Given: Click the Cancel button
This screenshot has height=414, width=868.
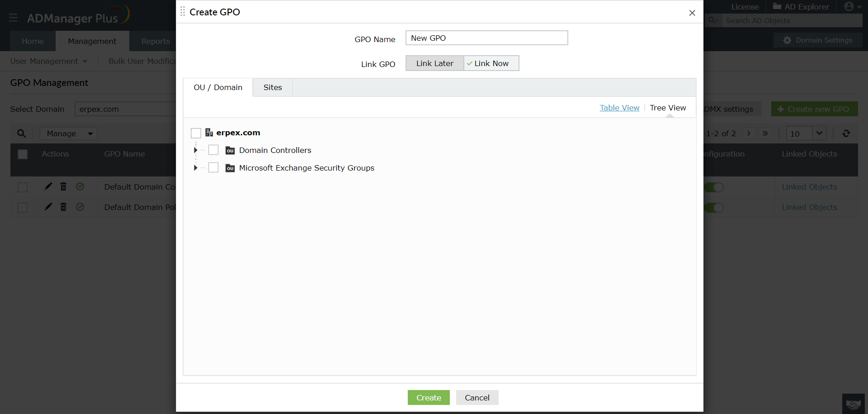Looking at the screenshot, I should point(477,397).
